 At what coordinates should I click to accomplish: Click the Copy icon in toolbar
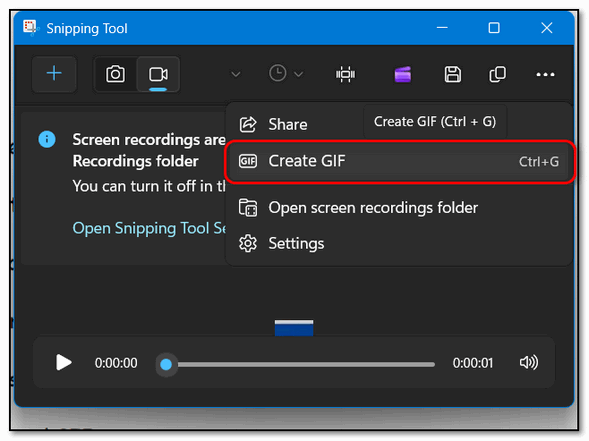(x=497, y=74)
